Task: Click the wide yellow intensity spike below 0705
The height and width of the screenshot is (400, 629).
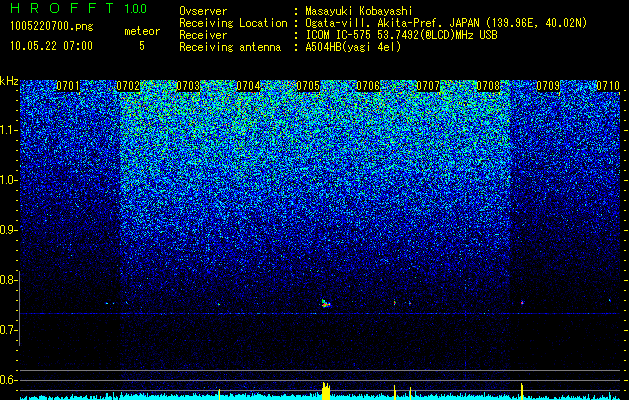Action: 326,391
